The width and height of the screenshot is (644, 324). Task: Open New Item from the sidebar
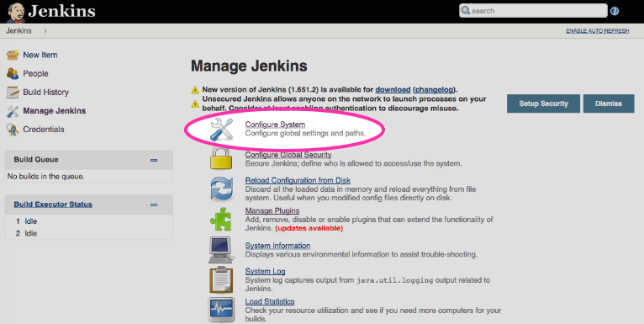(x=40, y=55)
